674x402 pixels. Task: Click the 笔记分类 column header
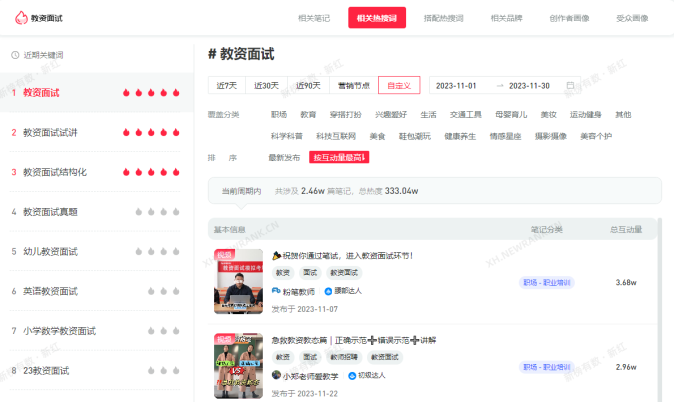[x=546, y=230]
